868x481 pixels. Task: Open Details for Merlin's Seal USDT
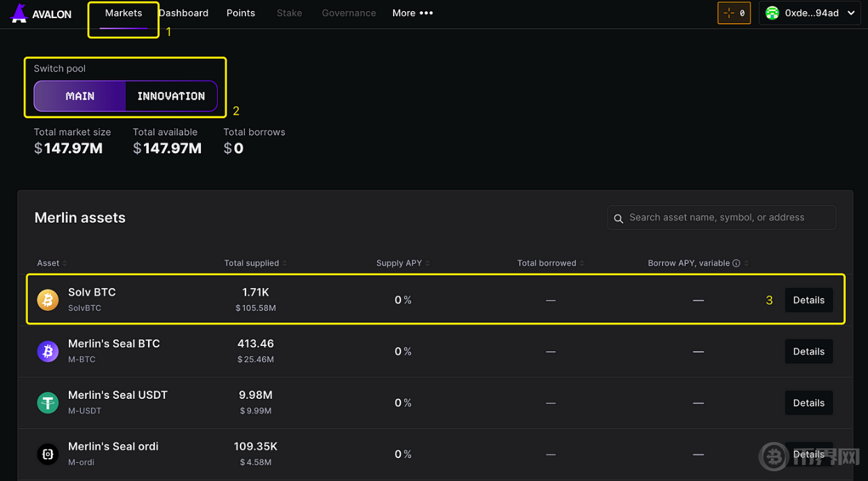click(x=808, y=403)
